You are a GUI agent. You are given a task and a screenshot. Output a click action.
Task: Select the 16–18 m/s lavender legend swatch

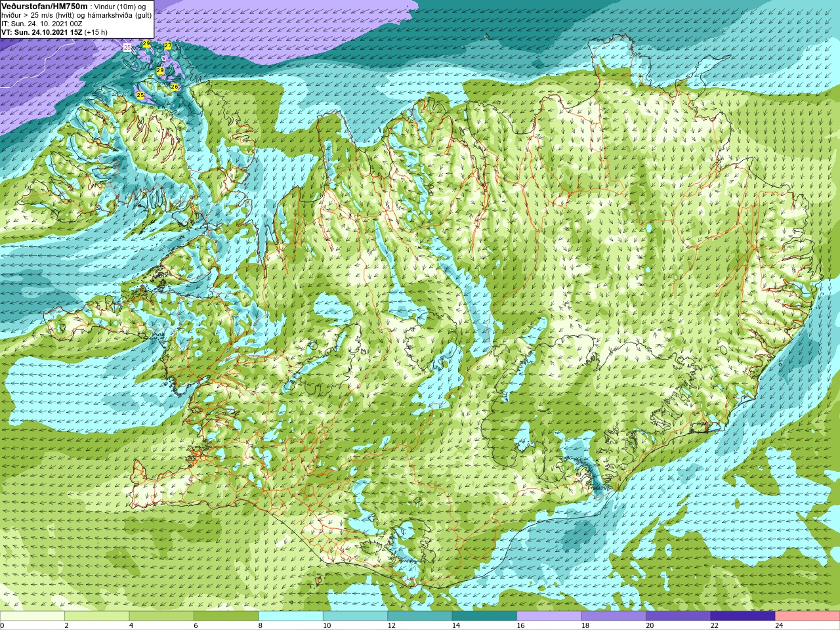click(x=549, y=616)
